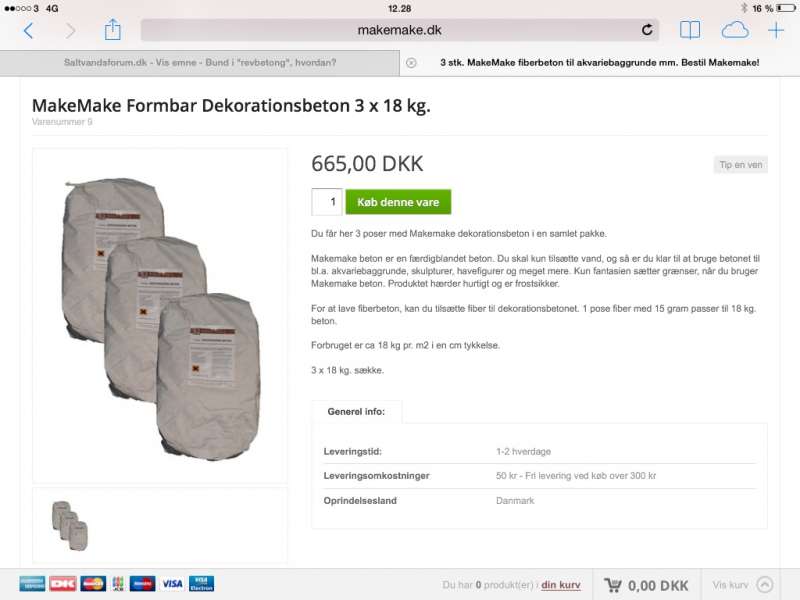Tap the forward navigation arrow

(70, 31)
